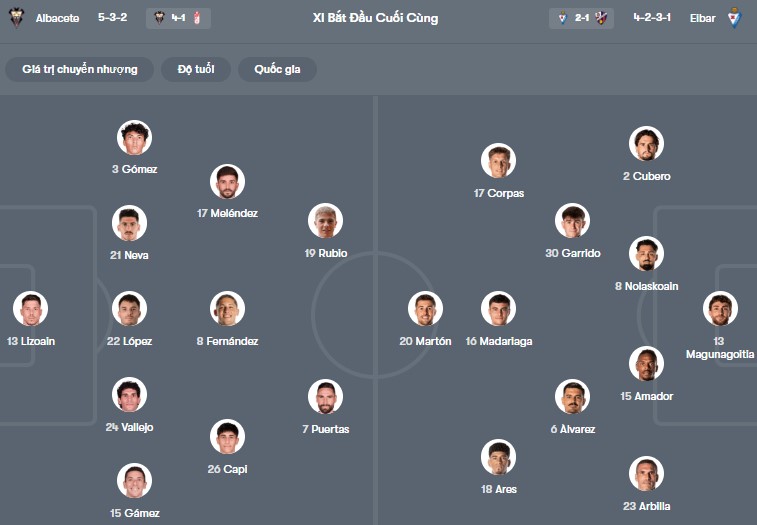Select 8 Nolaskoain's avatar
The width and height of the screenshot is (757, 525).
click(x=647, y=254)
